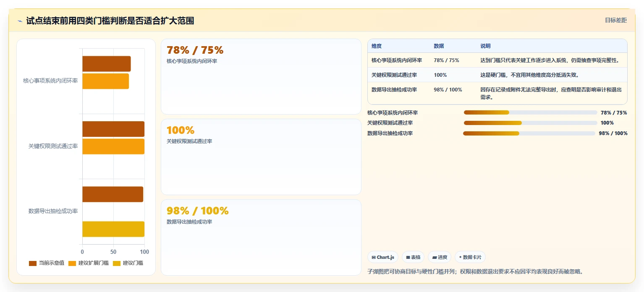Toggle the 建议扩展门槛 legend swatch
The width and height of the screenshot is (644, 292).
click(x=72, y=263)
